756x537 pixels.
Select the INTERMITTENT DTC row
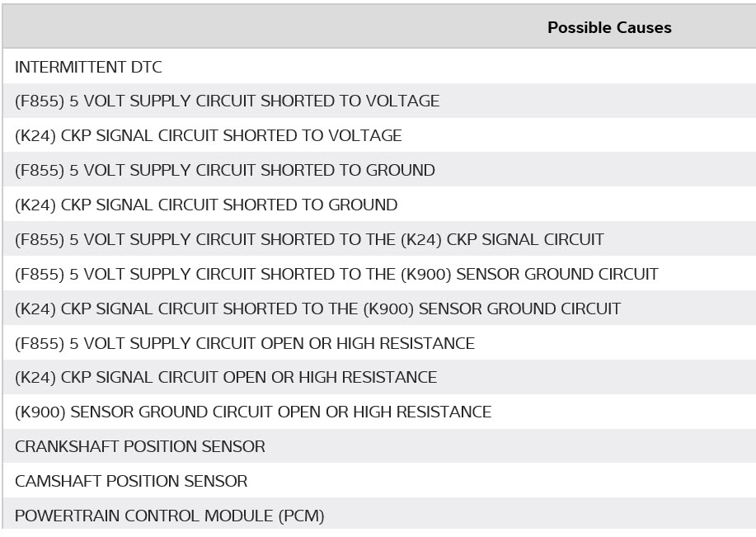point(88,67)
